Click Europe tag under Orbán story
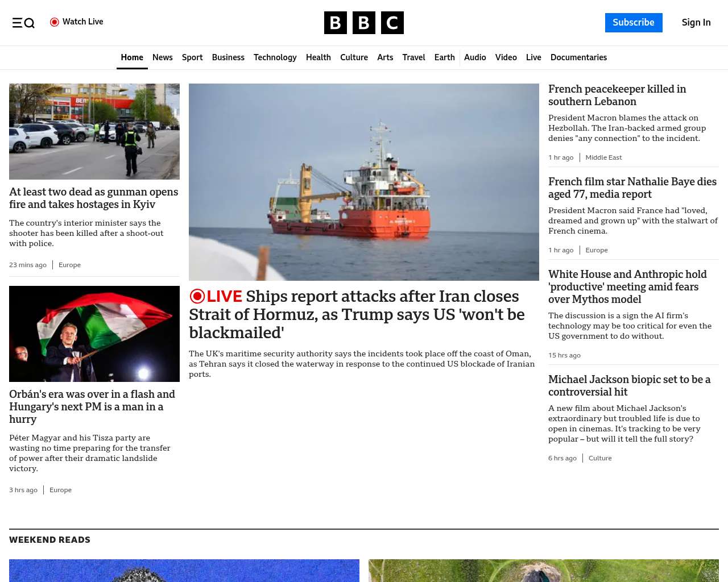 click(60, 490)
